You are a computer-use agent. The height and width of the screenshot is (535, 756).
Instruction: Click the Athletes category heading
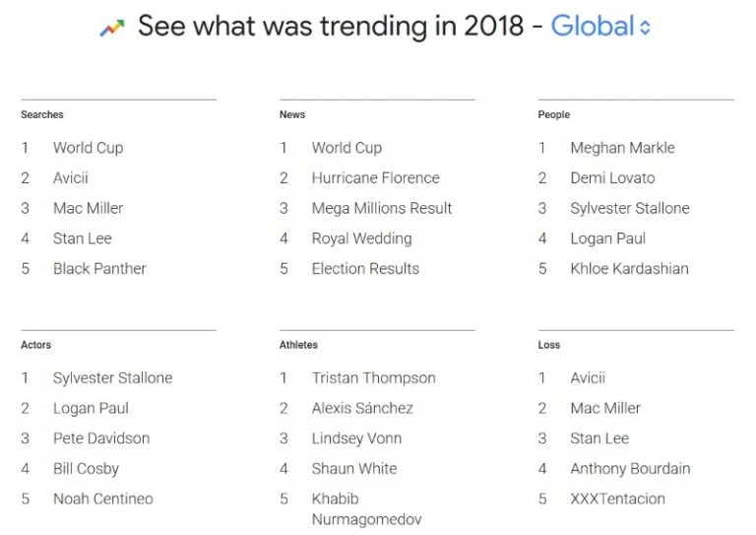pos(298,345)
